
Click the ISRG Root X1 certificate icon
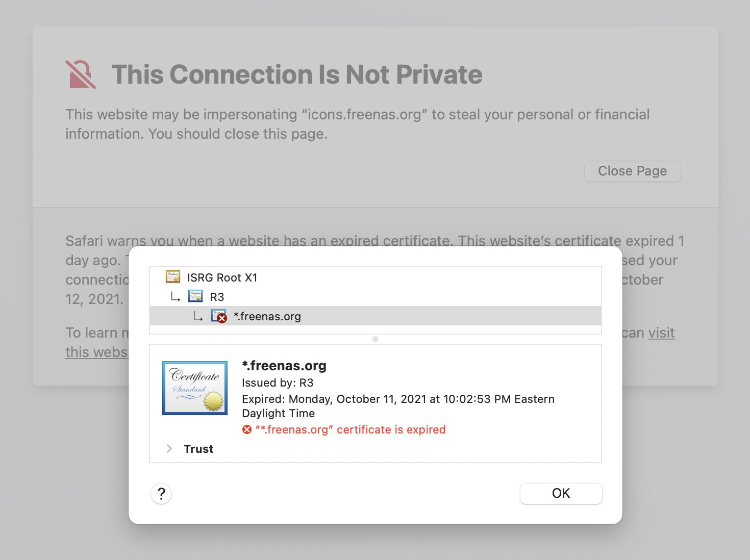pyautogui.click(x=173, y=277)
